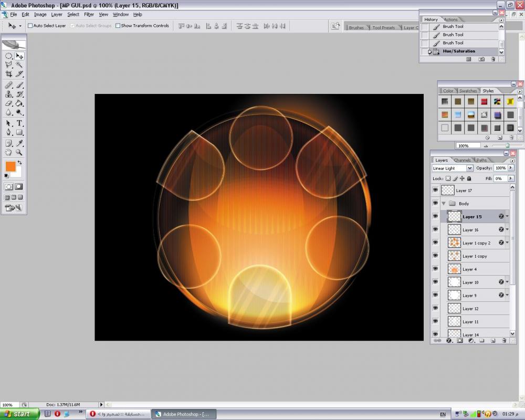Select the Path Selection tool

[x=9, y=123]
